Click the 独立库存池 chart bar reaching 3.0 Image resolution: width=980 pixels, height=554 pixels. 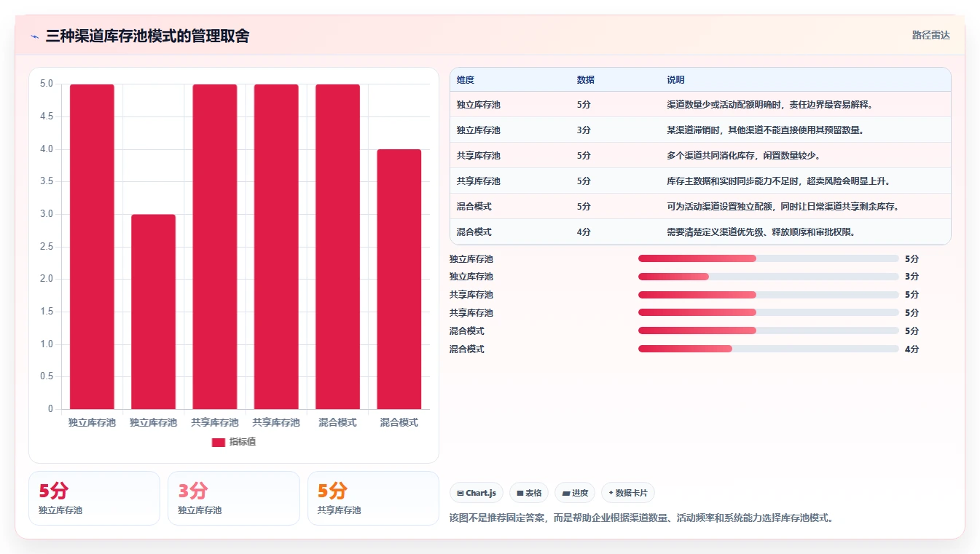(153, 312)
